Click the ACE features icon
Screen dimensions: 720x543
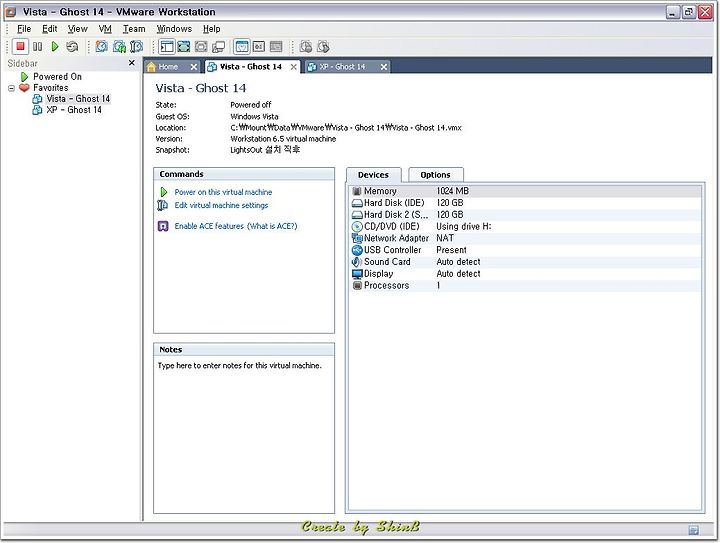(x=163, y=226)
